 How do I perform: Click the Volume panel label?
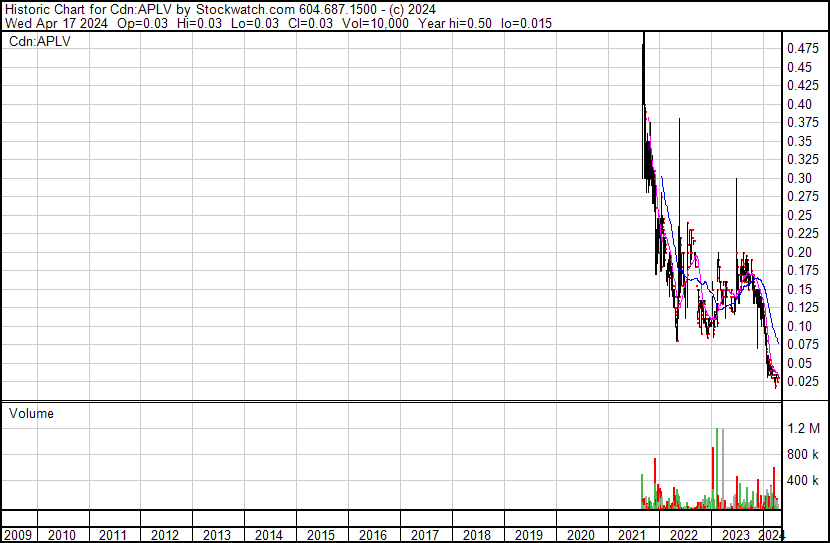tap(31, 413)
